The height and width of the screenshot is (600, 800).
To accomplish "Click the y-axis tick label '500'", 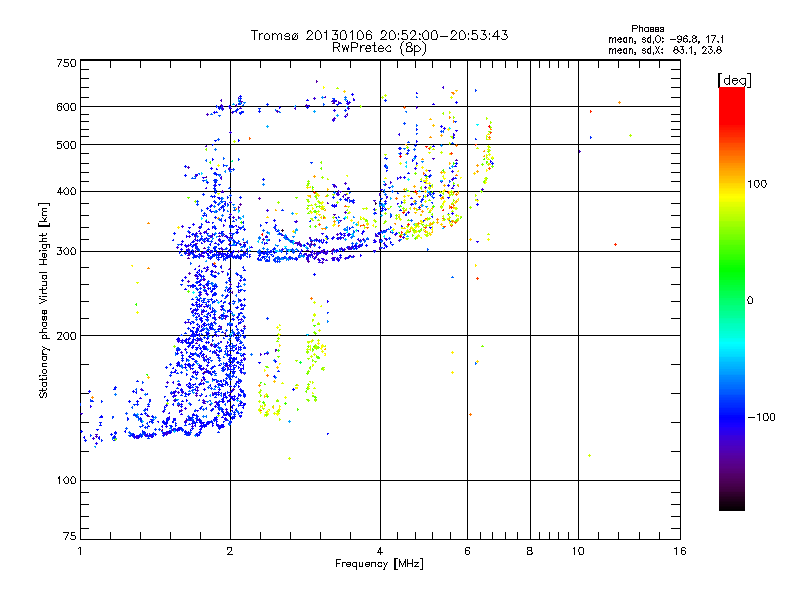I will click(x=67, y=145).
